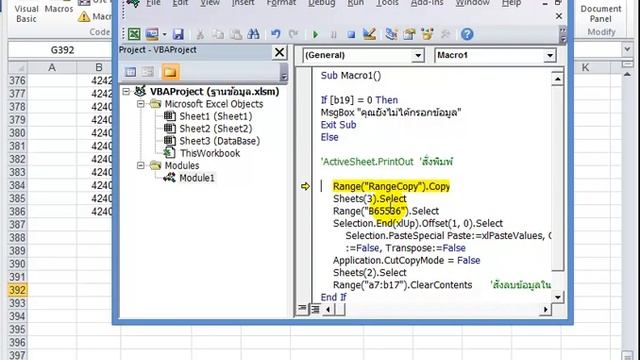
Task: Collapse the Modules folder
Action: 141,165
